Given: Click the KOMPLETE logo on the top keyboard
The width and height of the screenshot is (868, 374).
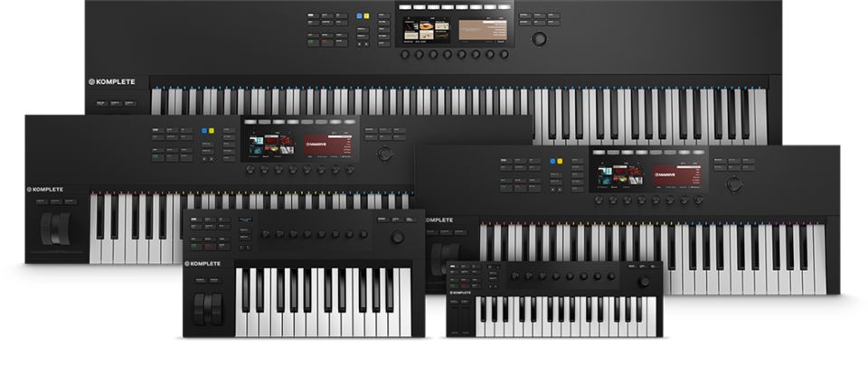Looking at the screenshot, I should pyautogui.click(x=112, y=81).
